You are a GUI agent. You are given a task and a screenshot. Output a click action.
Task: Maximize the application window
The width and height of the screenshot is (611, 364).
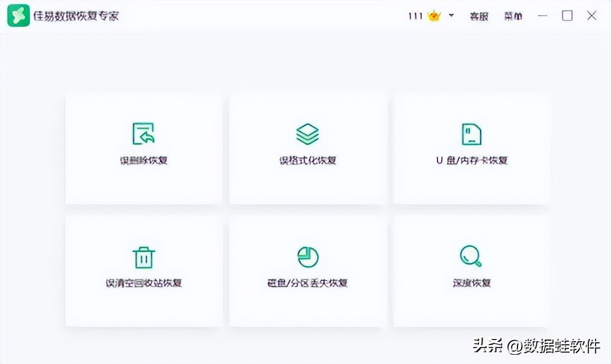(567, 16)
